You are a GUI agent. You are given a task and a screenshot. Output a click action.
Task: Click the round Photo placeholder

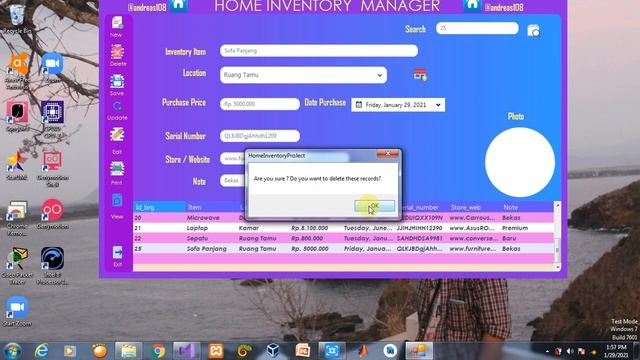tap(520, 162)
